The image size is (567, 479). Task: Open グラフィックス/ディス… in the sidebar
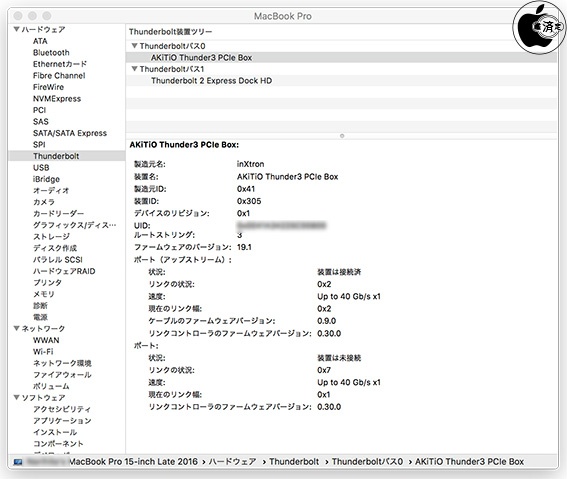pos(74,225)
